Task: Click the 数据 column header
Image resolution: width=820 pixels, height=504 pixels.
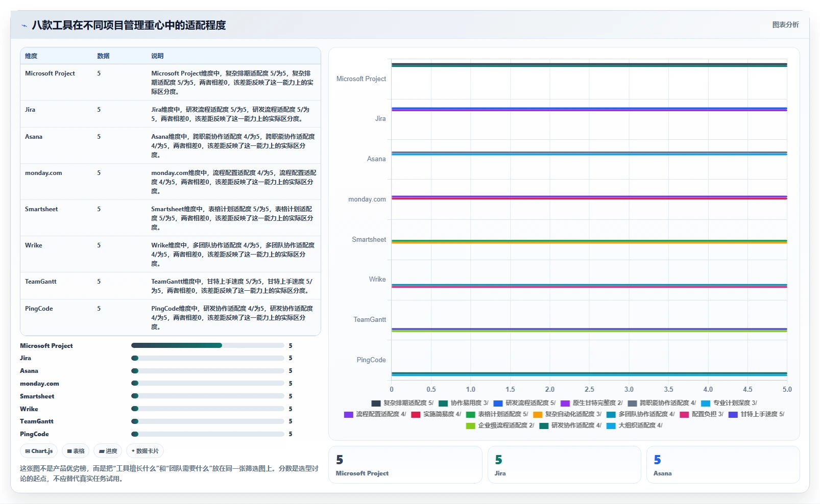Action: [103, 56]
